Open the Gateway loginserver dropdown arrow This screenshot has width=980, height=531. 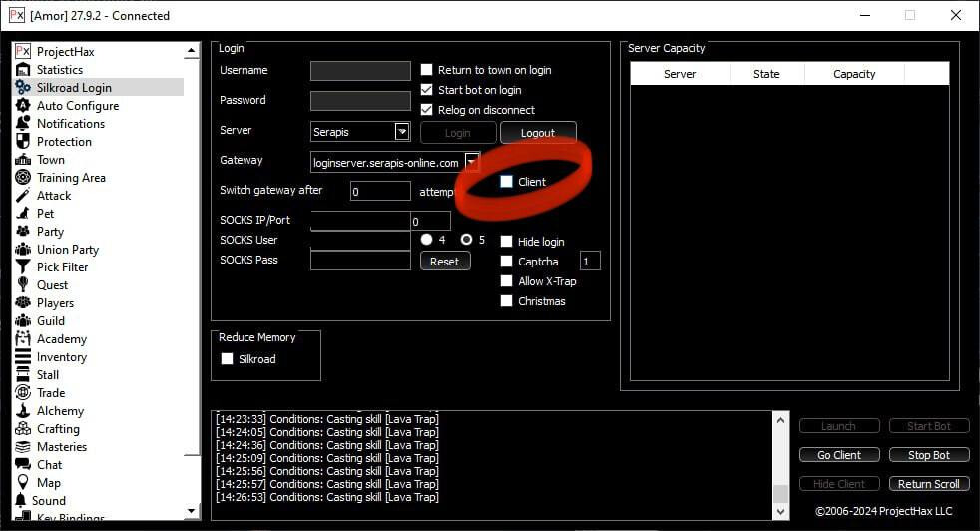point(472,162)
